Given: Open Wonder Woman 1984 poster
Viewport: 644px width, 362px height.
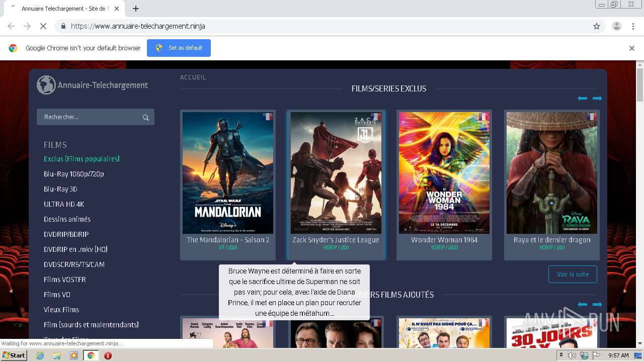Looking at the screenshot, I should pos(444,172).
